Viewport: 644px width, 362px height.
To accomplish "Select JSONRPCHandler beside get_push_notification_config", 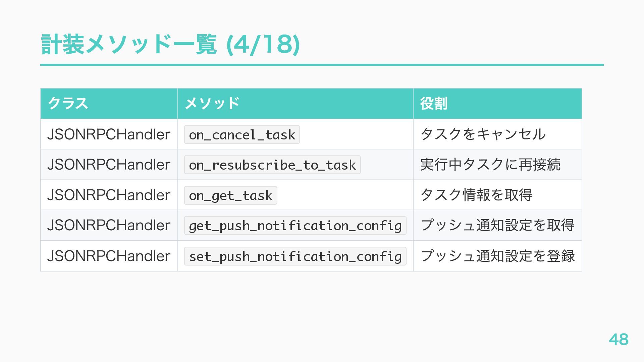I will (x=109, y=225).
